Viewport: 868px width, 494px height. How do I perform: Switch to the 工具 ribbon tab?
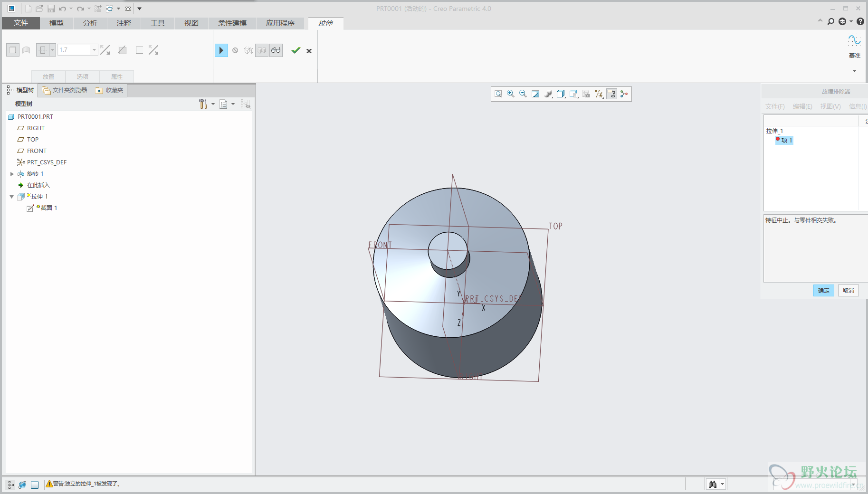pos(158,23)
